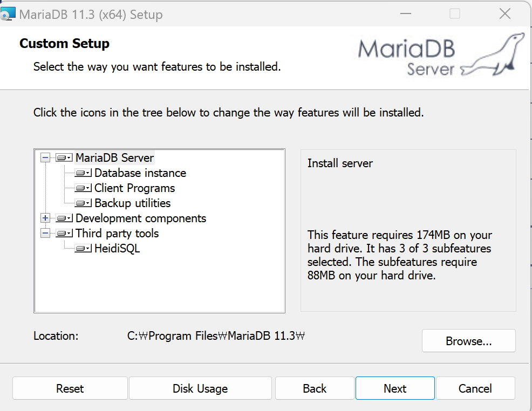Image resolution: width=532 pixels, height=411 pixels.
Task: Expand the Development components tree node
Action: (45, 218)
